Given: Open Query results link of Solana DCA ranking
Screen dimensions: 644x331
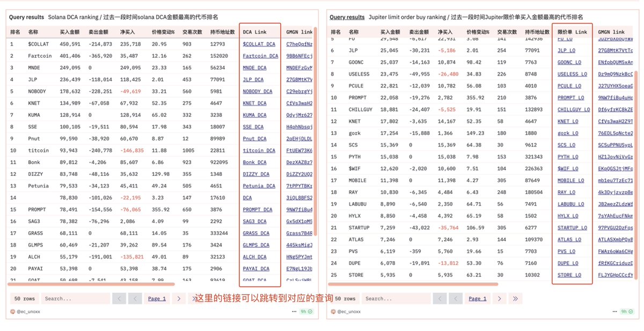Looking at the screenshot, I should tap(26, 17).
